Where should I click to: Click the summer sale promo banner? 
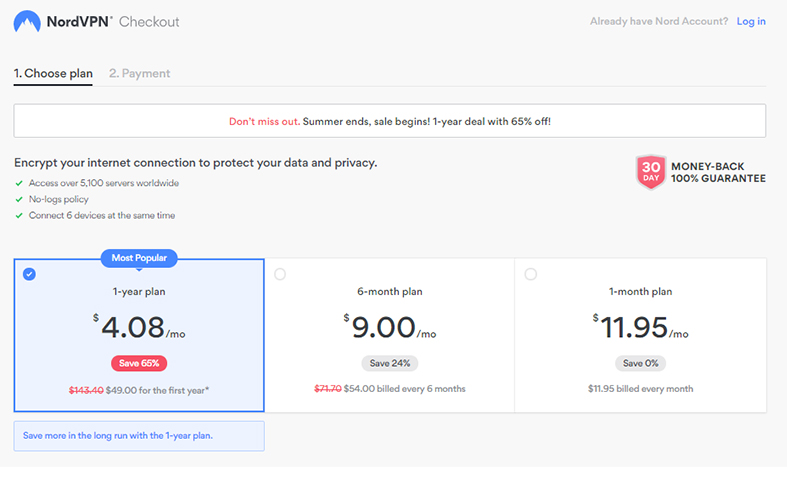pos(389,121)
